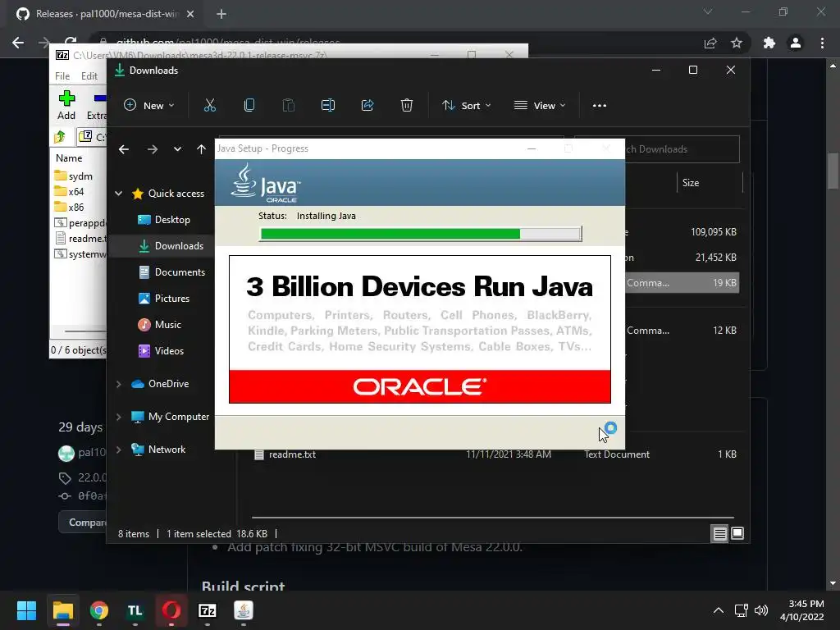The image size is (840, 630).
Task: Open the View dropdown in Downloads toolbar
Action: (540, 106)
